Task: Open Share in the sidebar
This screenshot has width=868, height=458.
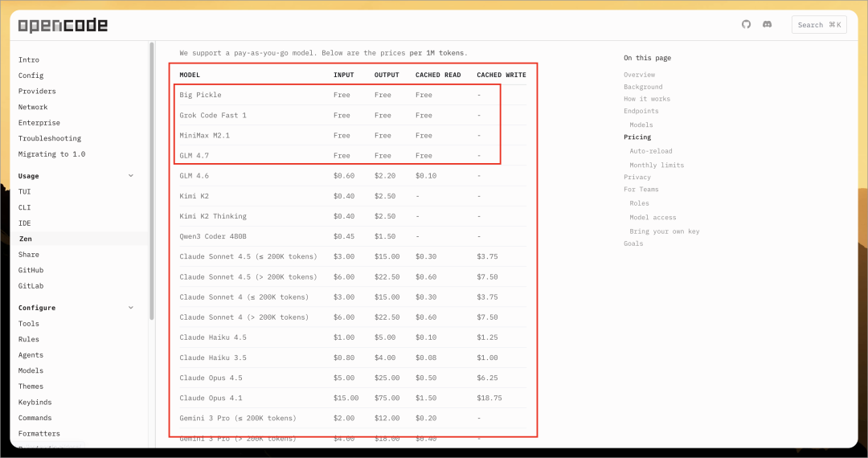Action: tap(29, 255)
